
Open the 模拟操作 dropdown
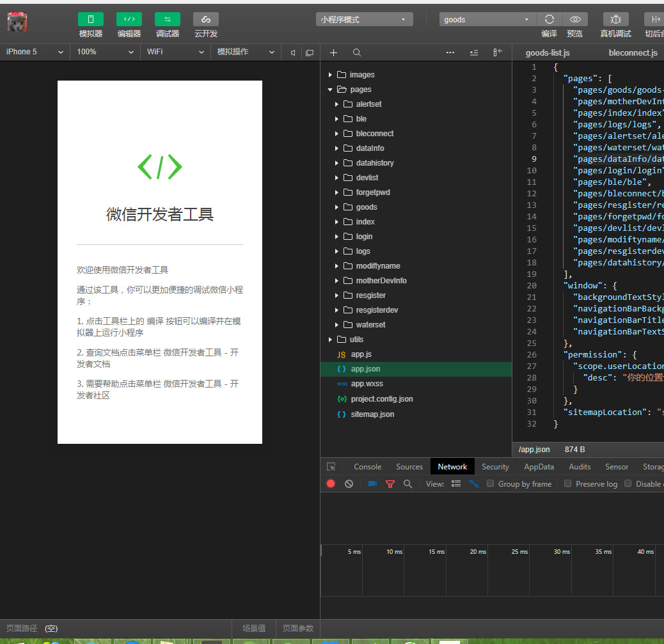246,52
